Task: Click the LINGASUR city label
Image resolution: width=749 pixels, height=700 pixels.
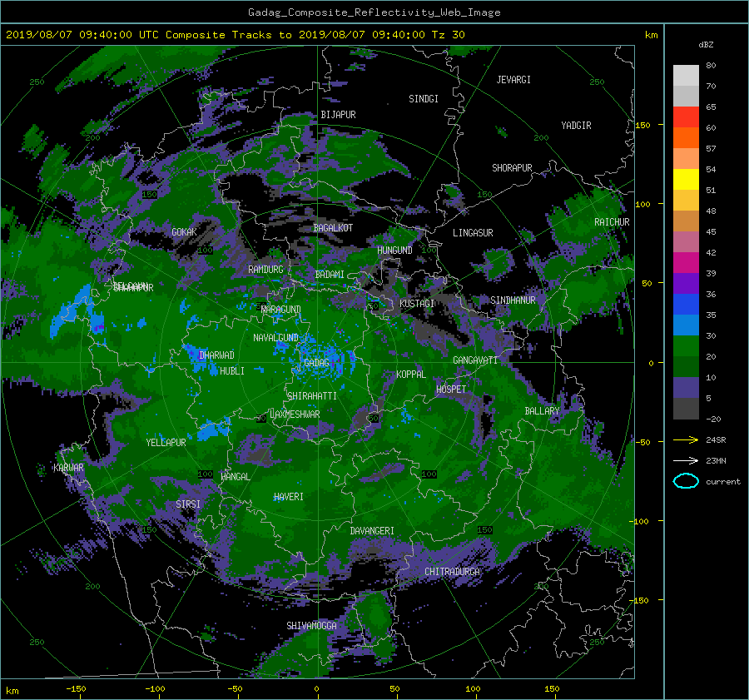Action: coord(473,233)
